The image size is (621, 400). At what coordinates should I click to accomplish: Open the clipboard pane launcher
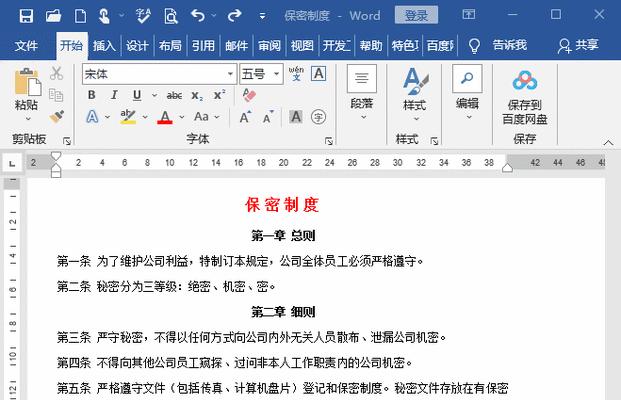pyautogui.click(x=67, y=141)
